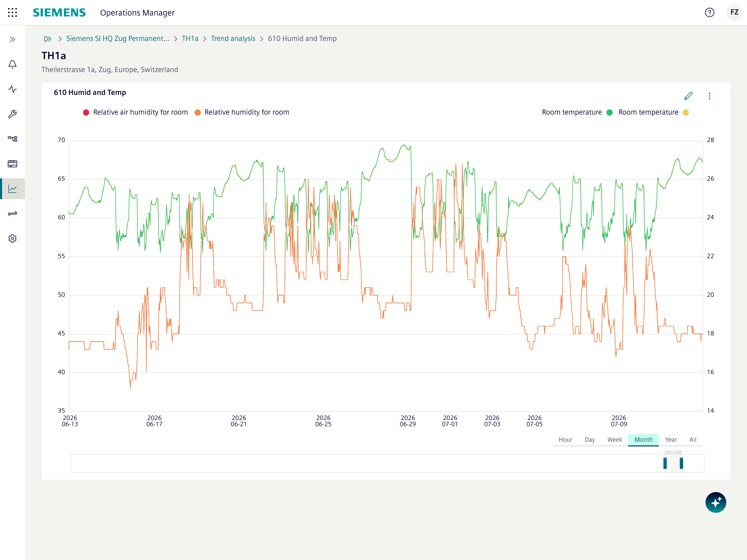Go to Trend analysis breadcrumb
This screenshot has height=560, width=747.
coord(233,38)
